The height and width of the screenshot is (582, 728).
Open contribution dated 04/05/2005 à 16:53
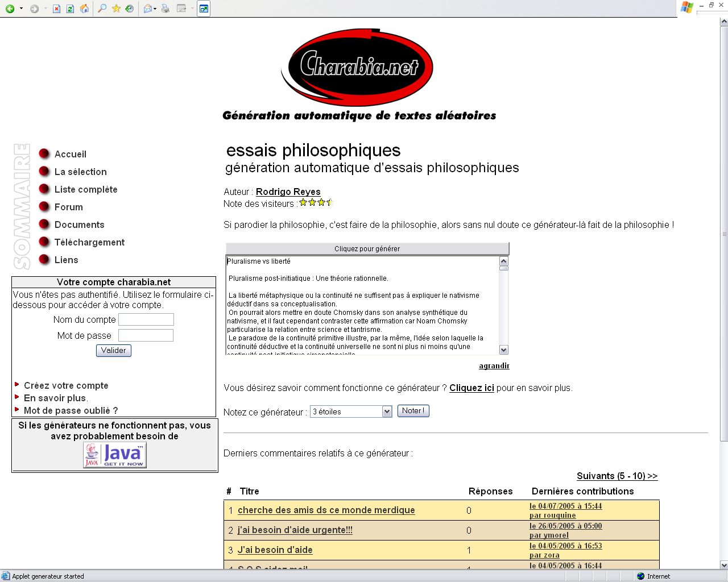[566, 546]
